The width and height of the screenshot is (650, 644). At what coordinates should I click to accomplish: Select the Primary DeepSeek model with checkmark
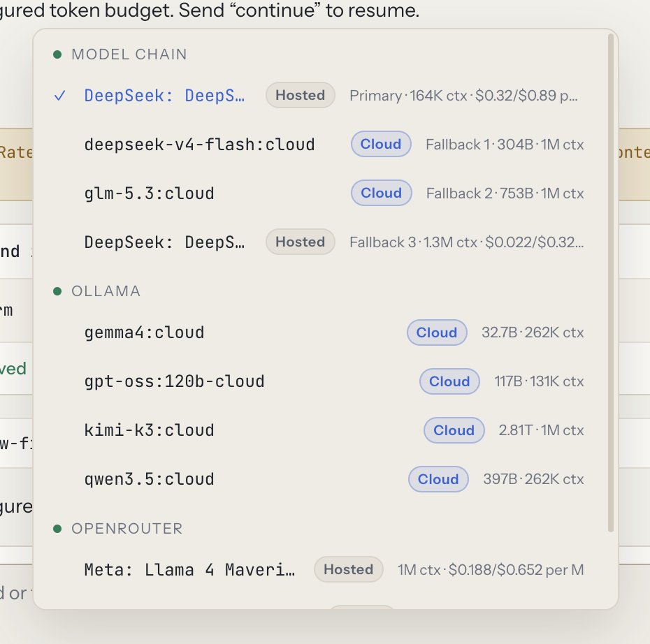coord(319,96)
